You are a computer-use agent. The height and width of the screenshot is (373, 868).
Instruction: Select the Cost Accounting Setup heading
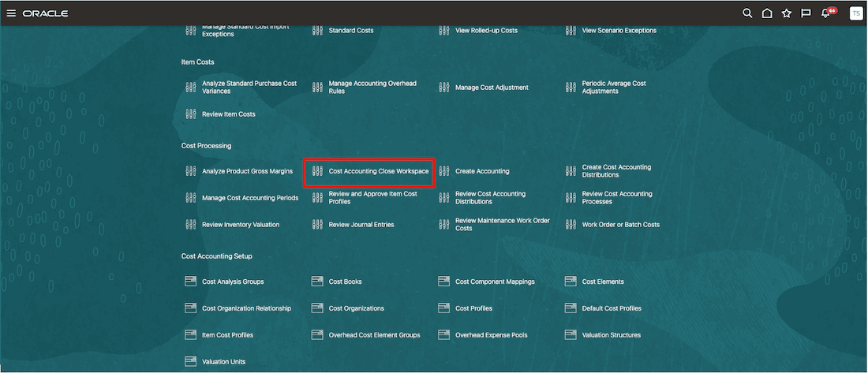coord(216,256)
